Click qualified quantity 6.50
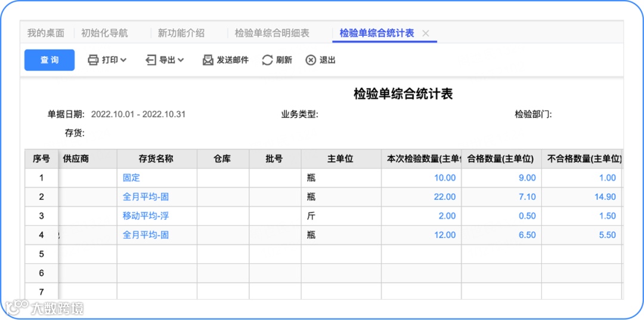 point(527,235)
